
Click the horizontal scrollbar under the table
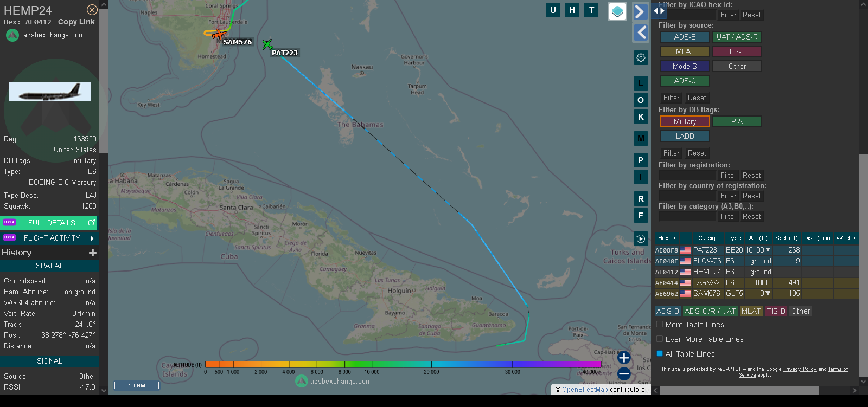tap(739, 390)
